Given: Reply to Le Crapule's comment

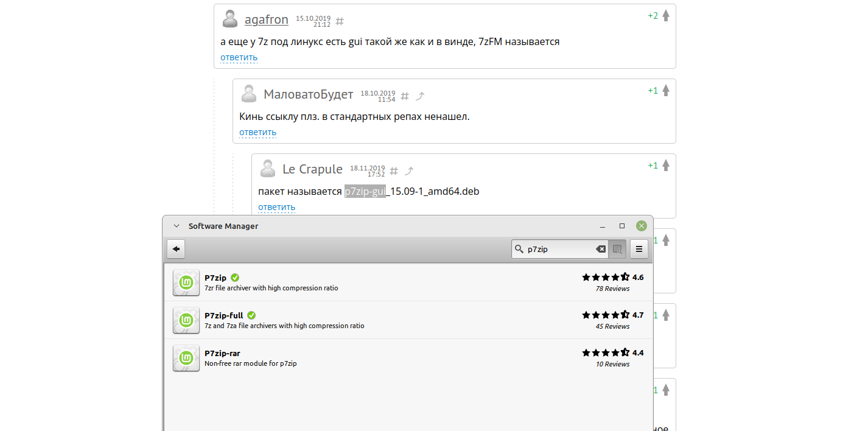Looking at the screenshot, I should 276,208.
